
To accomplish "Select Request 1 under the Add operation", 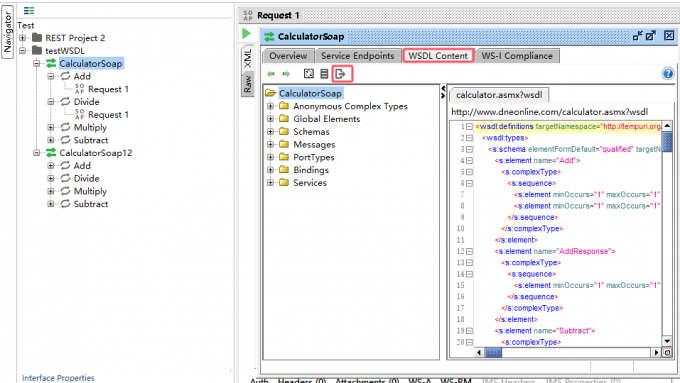I will 108,89.
